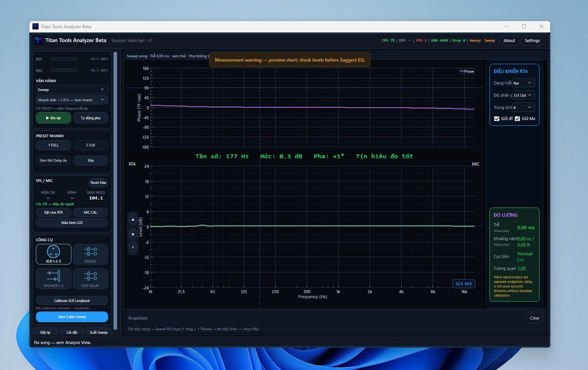This screenshot has height=370, width=588.
Task: Open the averaging dropdown showing 4
Action: tap(523, 107)
